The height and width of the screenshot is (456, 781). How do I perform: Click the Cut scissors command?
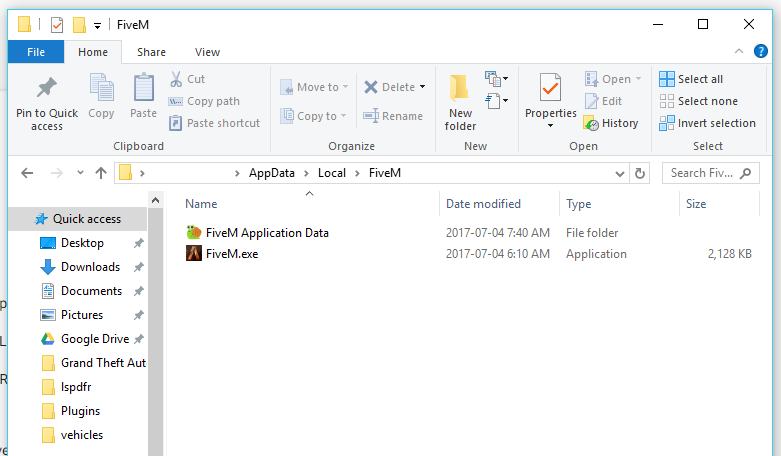coord(187,79)
